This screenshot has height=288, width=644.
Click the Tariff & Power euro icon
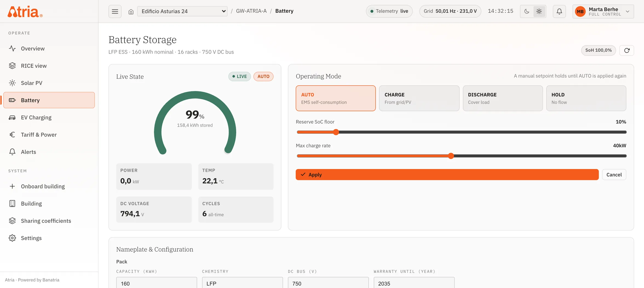pyautogui.click(x=12, y=135)
